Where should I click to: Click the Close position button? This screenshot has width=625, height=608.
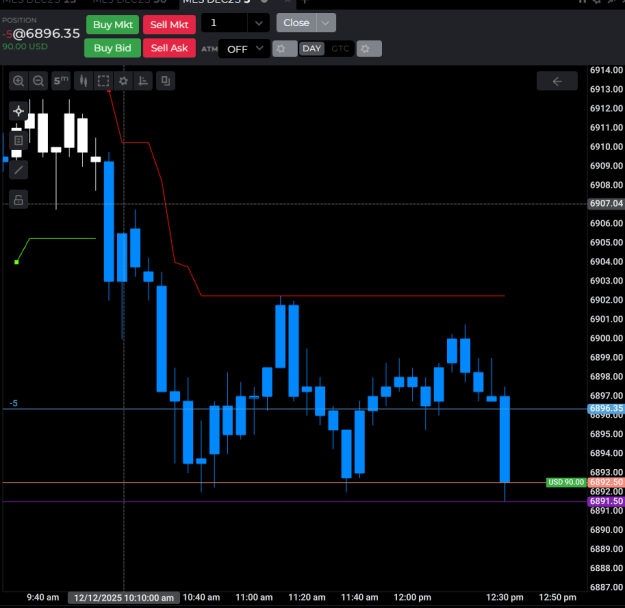click(297, 23)
